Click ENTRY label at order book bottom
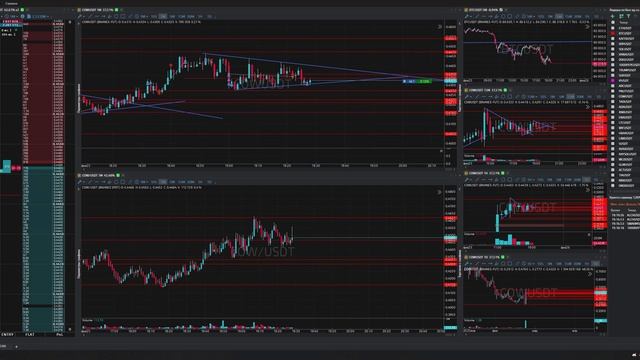This screenshot has height=360, width=640. (7, 334)
